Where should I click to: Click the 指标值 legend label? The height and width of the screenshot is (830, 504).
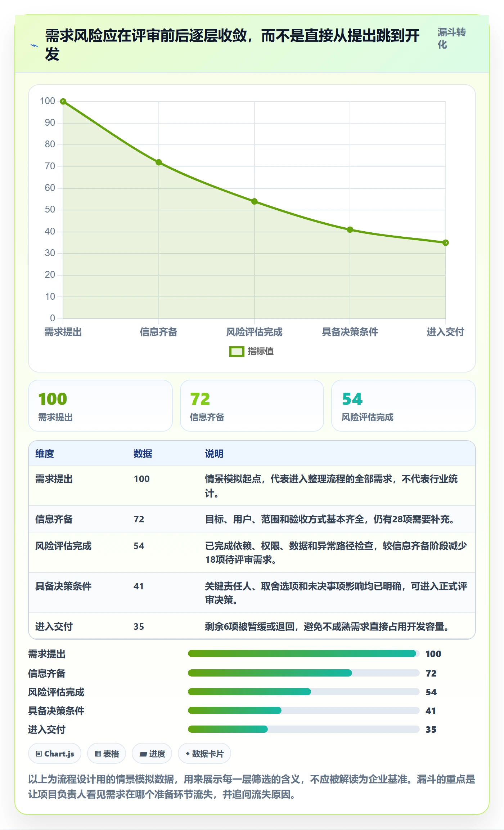coord(261,352)
